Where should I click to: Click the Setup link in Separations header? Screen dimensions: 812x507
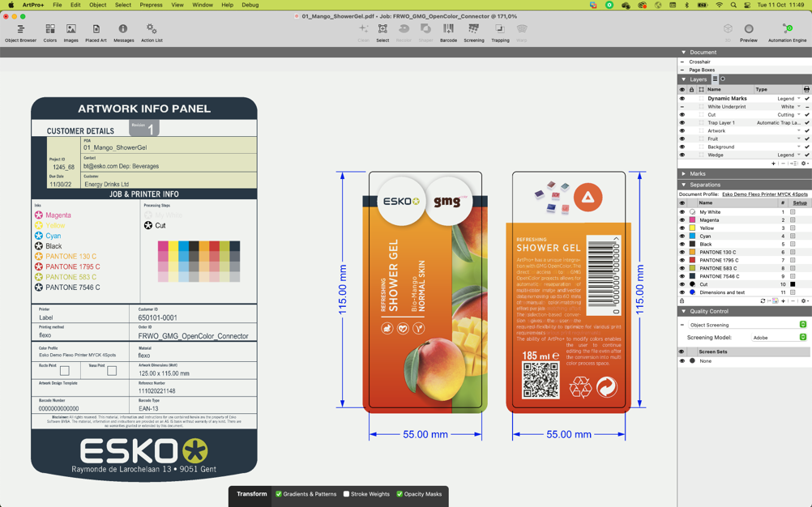[800, 202]
